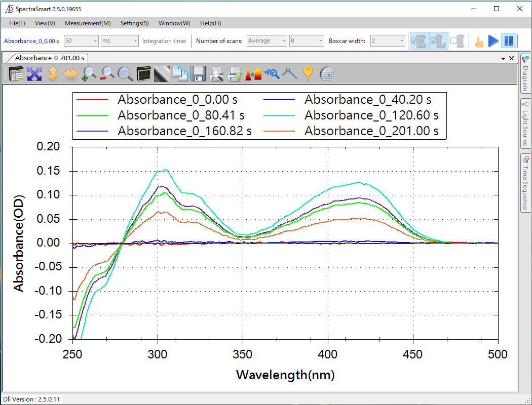Click the yellow marker pin icon
The height and width of the screenshot is (405, 532).
coord(308,74)
